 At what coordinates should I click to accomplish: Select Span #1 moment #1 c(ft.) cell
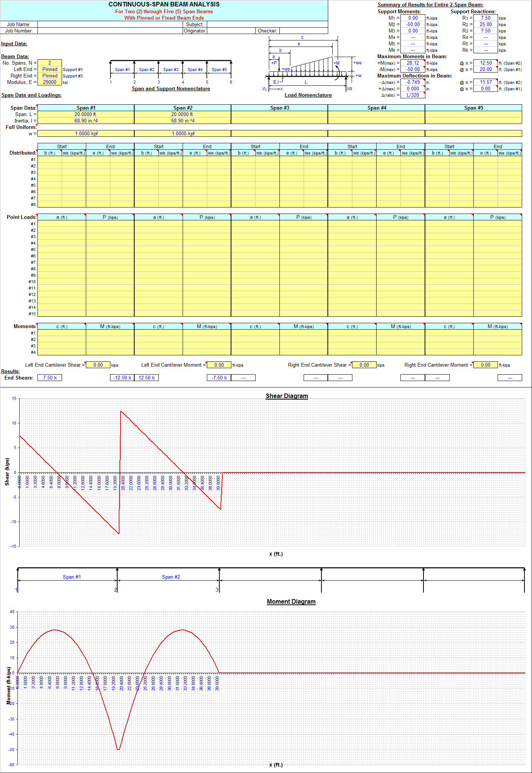62,333
